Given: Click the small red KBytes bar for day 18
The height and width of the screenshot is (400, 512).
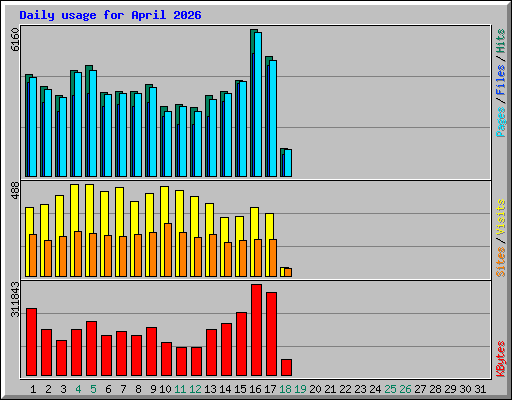Looking at the screenshot, I should click(x=286, y=367).
